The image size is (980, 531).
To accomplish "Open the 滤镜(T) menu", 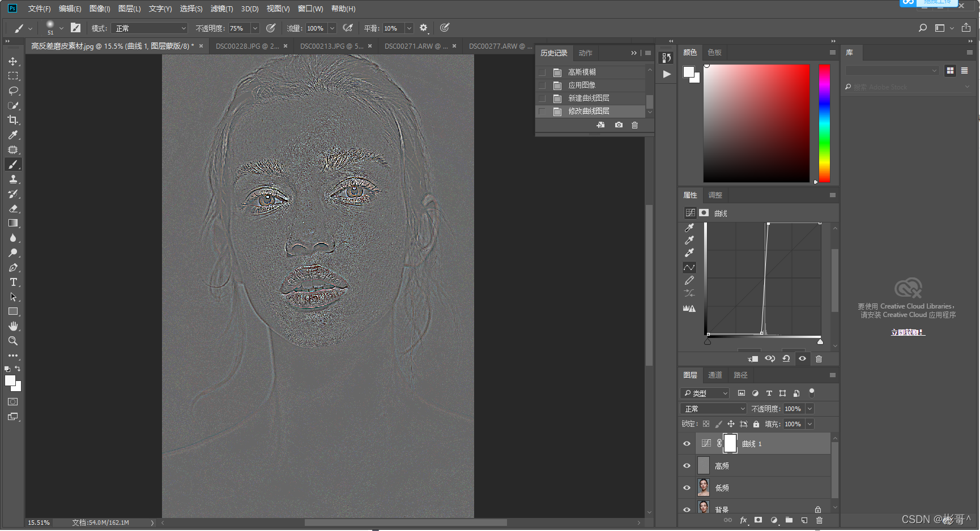I will pos(221,9).
